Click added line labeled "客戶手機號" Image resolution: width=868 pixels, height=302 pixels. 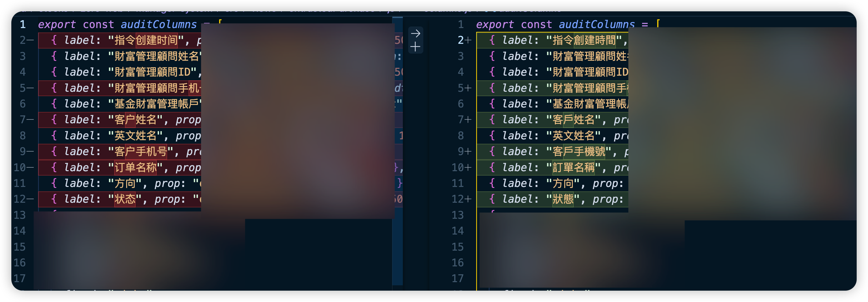[553, 152]
